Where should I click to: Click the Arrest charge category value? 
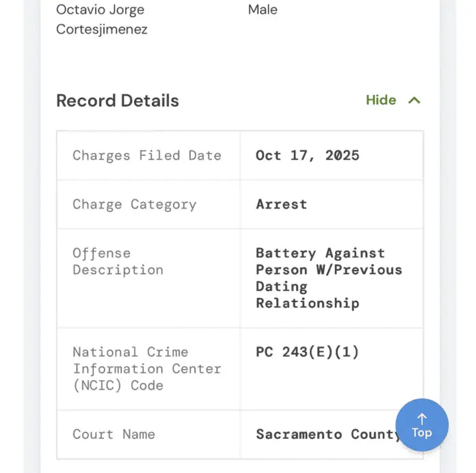281,204
